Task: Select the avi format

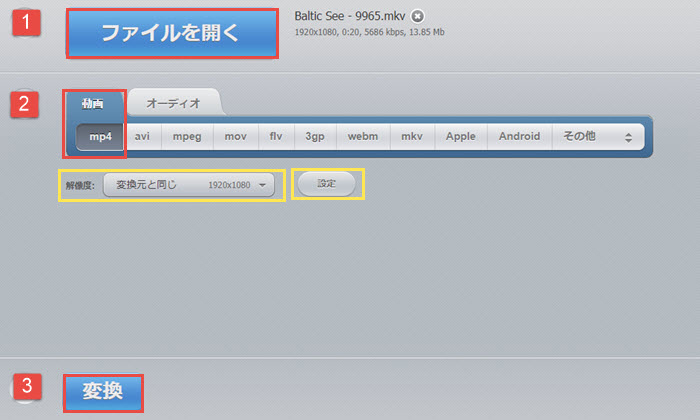Action: [142, 137]
